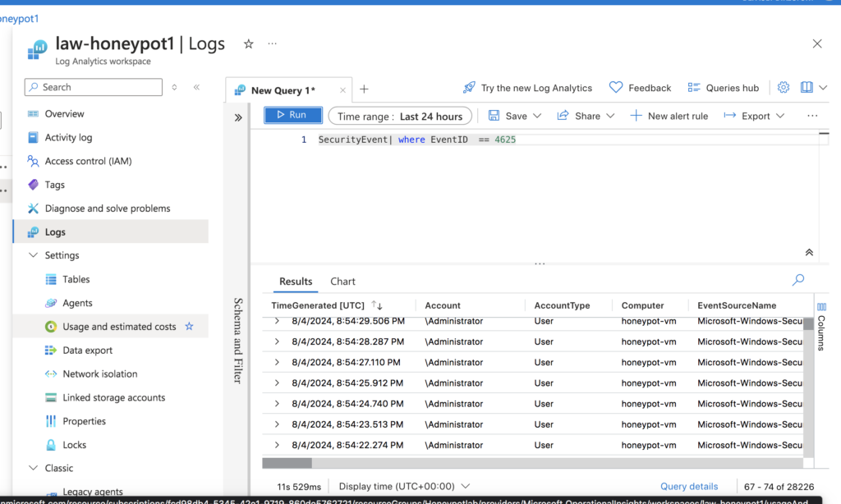Open Data export settings
Viewport: 841px width, 504px height.
point(87,351)
